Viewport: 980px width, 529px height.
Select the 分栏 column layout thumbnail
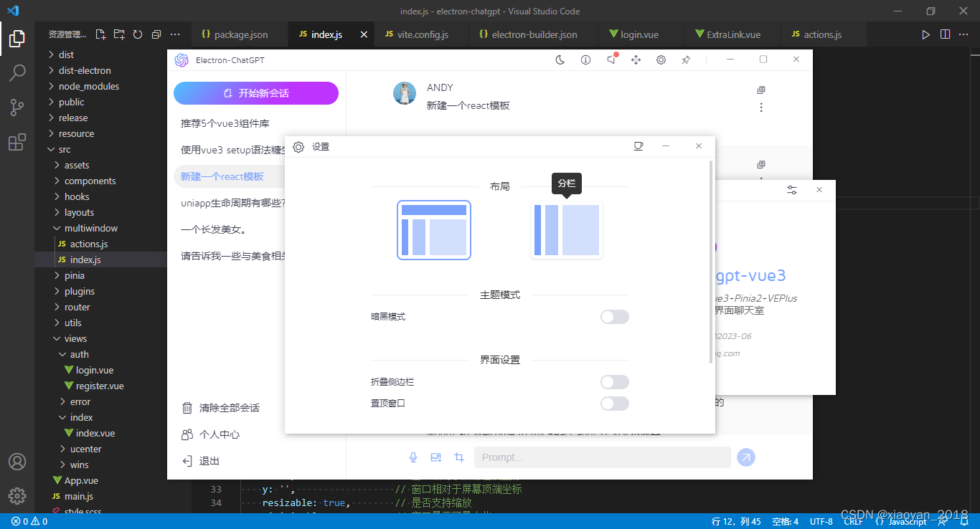pos(567,230)
